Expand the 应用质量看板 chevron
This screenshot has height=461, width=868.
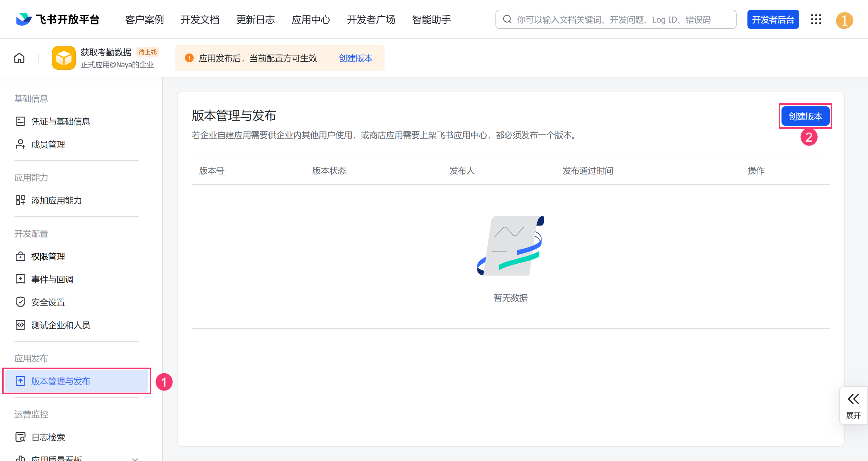pyautogui.click(x=135, y=458)
